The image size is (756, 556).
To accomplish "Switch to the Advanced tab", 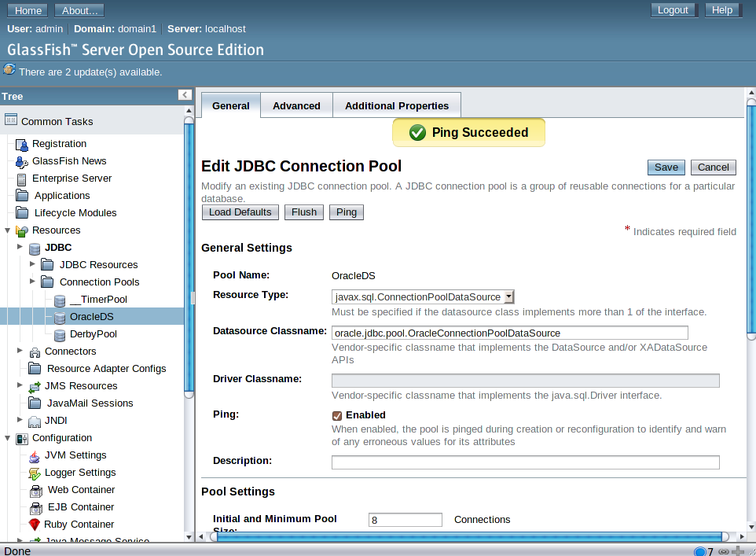I will click(296, 105).
